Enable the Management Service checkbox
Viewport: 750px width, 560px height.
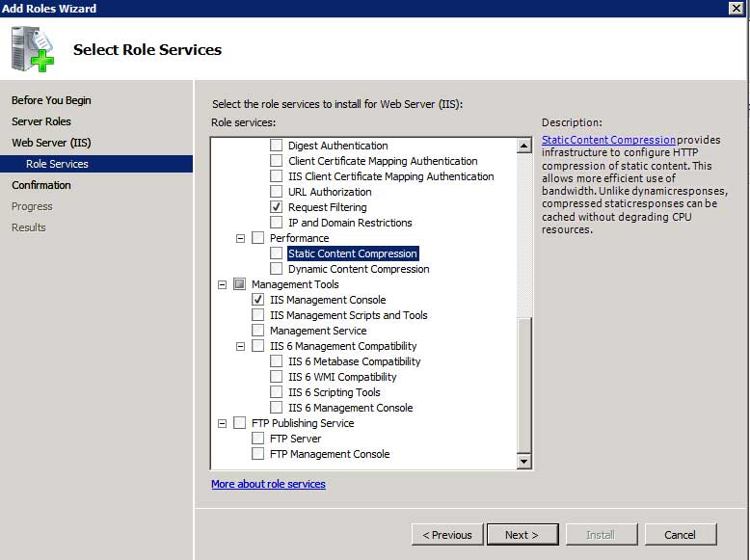257,330
